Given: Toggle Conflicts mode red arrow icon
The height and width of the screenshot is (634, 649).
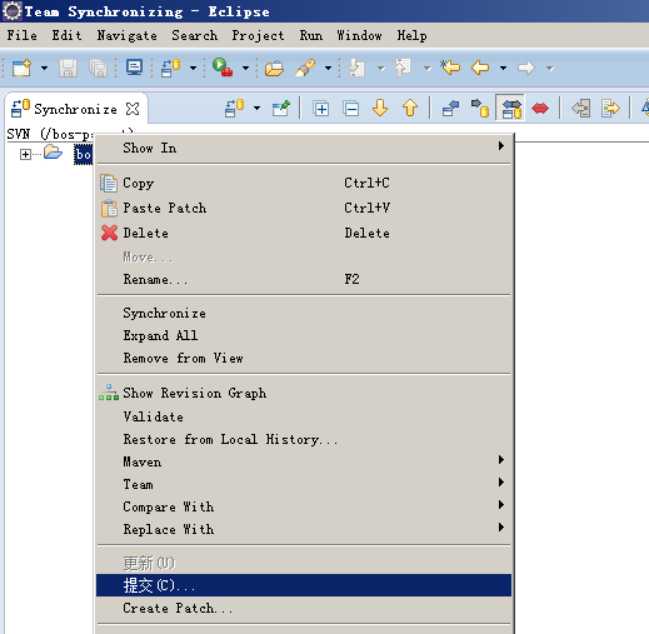Looking at the screenshot, I should pos(540,108).
